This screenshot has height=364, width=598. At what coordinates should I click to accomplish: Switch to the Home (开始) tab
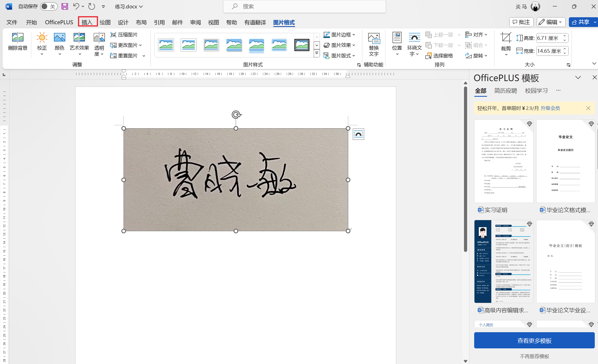click(31, 22)
